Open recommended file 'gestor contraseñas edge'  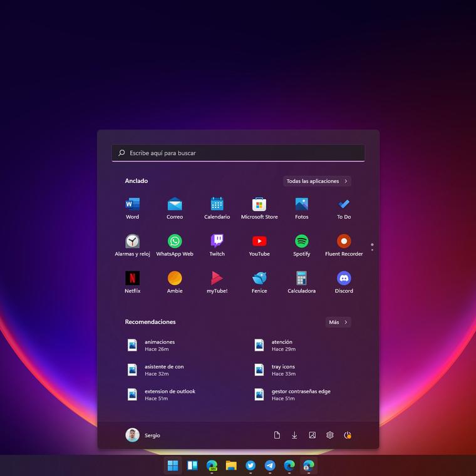coord(301,395)
